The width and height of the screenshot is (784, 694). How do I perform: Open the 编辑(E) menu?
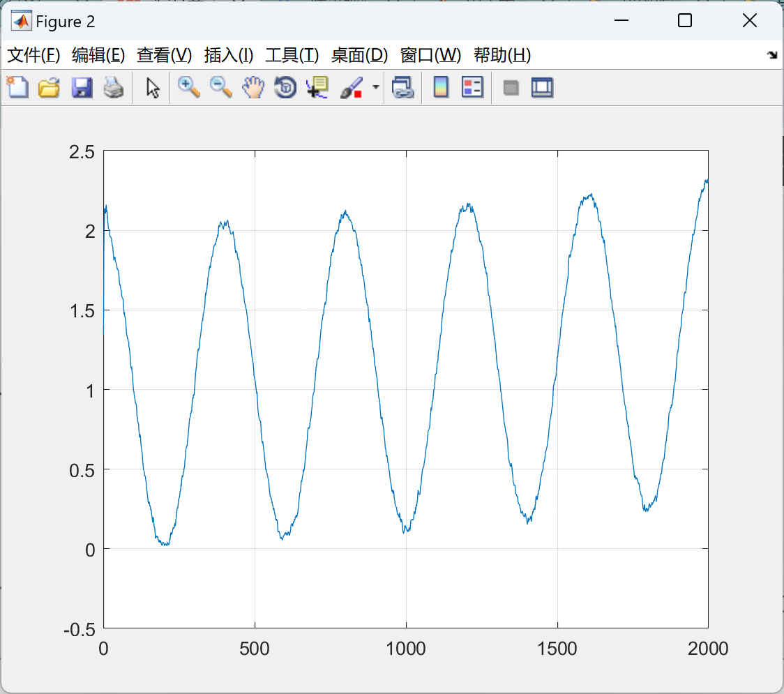coord(98,55)
